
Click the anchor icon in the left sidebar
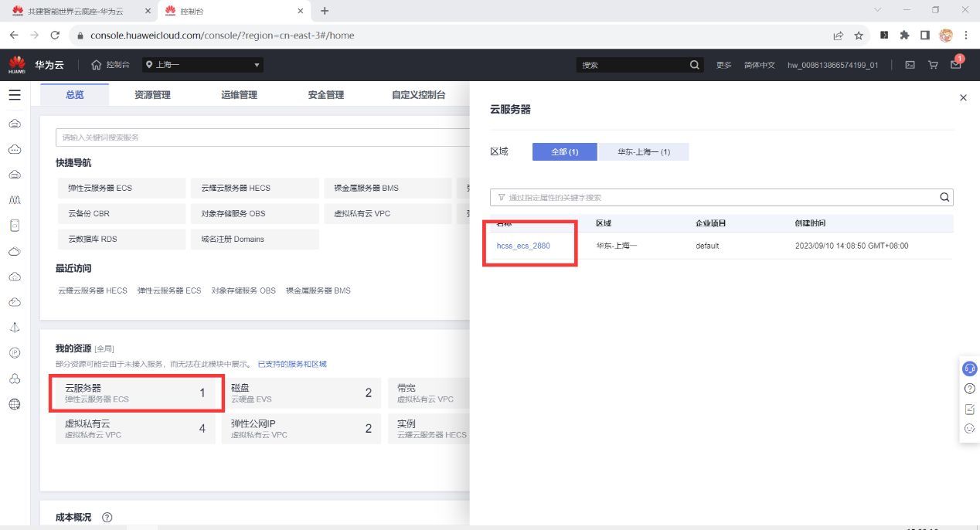tap(15, 327)
